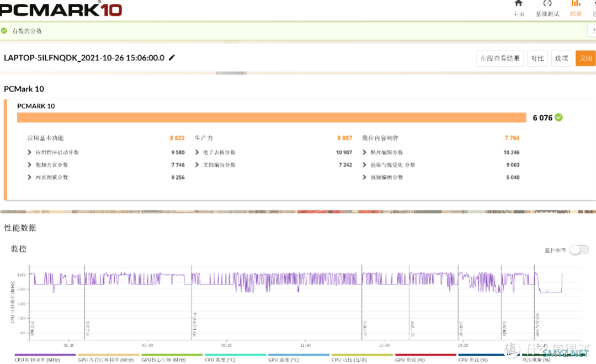Toggle GPU 负载 (%) legend
This screenshot has height=364, width=596.
click(425, 358)
